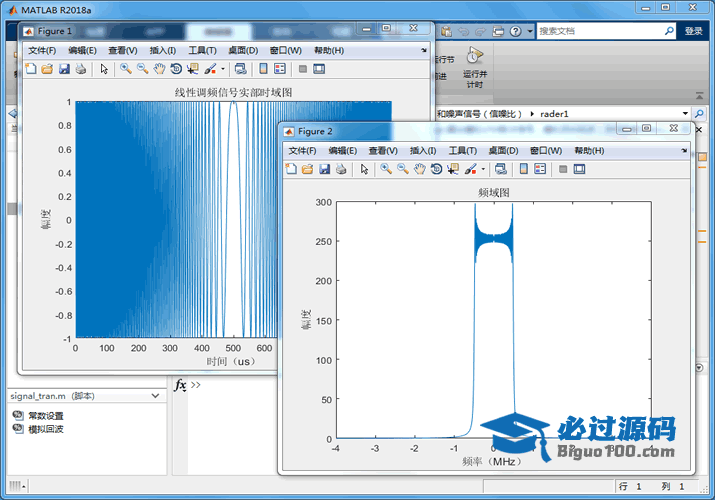The image size is (715, 500).
Task: Open 工具(T) menu in Figure 1
Action: click(202, 50)
